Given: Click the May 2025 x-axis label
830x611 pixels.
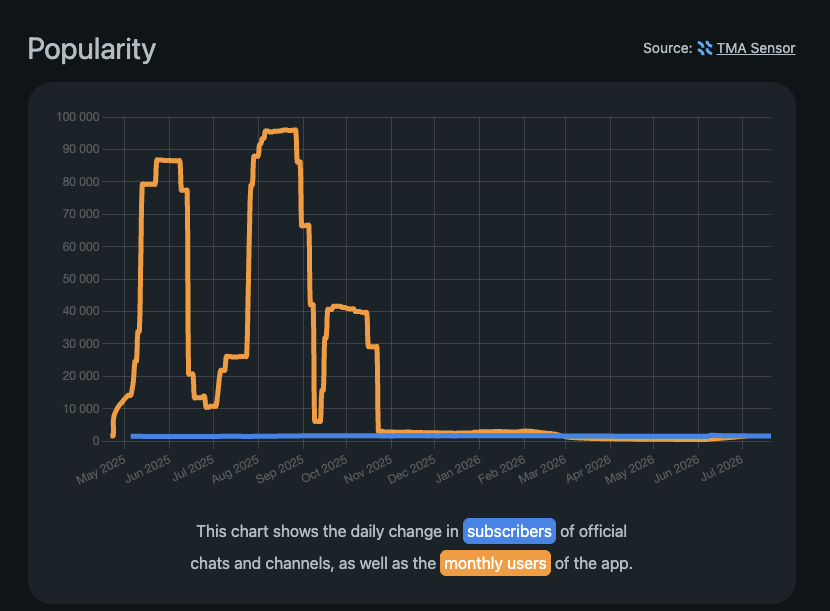Looking at the screenshot, I should pos(101,470).
